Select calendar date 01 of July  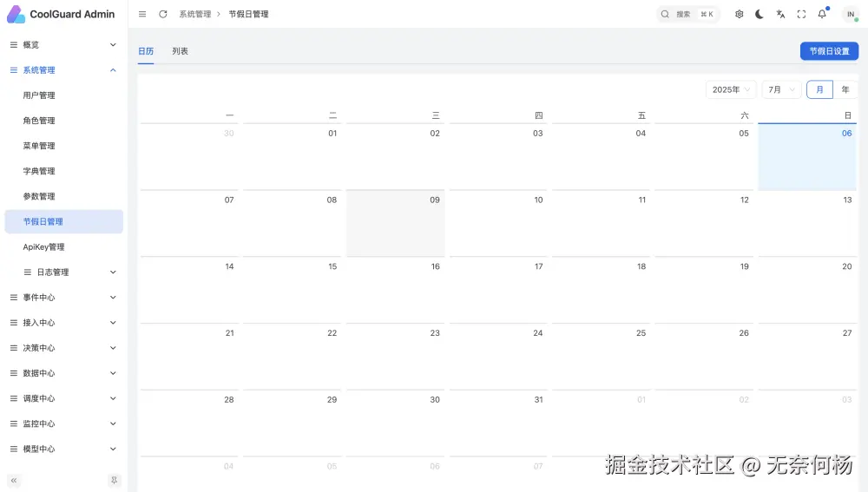click(293, 157)
